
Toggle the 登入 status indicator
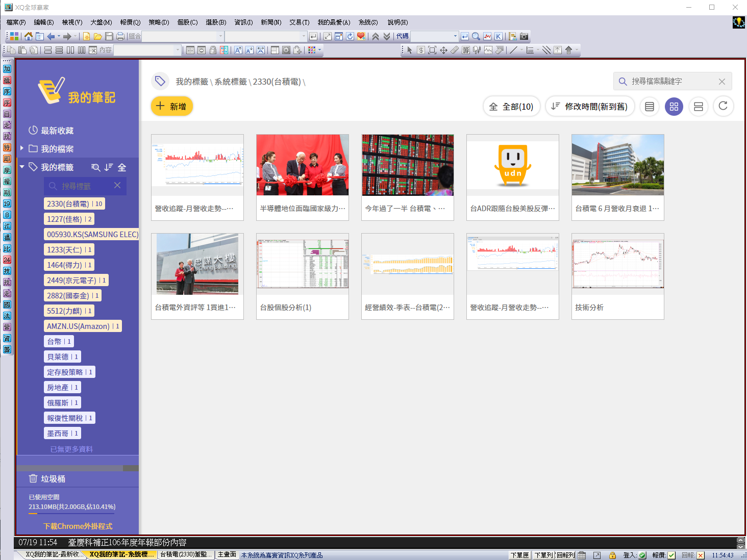[x=642, y=555]
